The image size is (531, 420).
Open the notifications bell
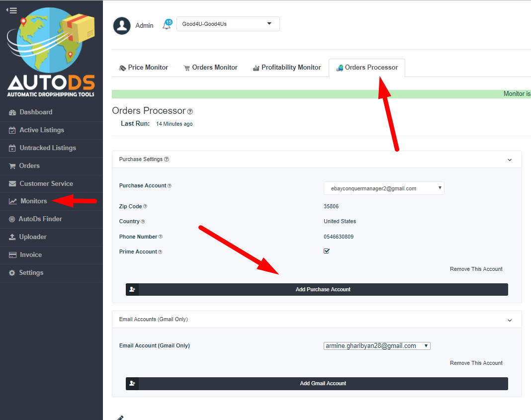tap(167, 25)
